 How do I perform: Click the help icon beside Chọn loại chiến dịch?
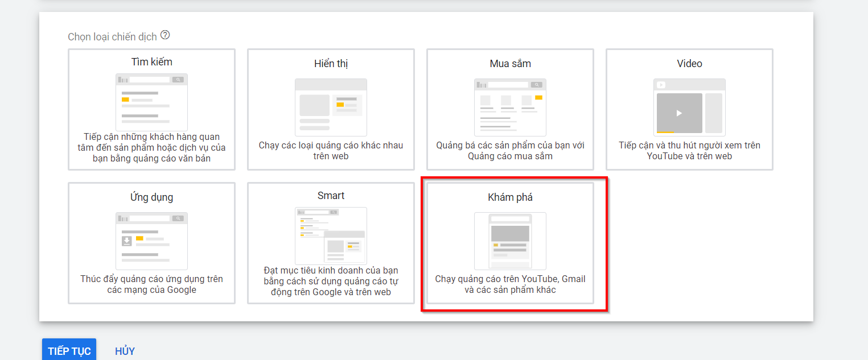pos(165,35)
